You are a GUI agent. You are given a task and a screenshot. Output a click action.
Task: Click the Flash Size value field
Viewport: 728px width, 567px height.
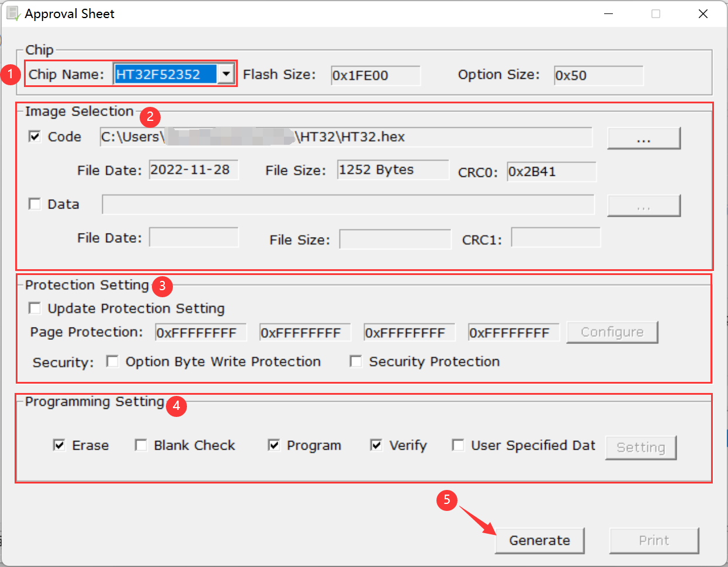click(375, 75)
